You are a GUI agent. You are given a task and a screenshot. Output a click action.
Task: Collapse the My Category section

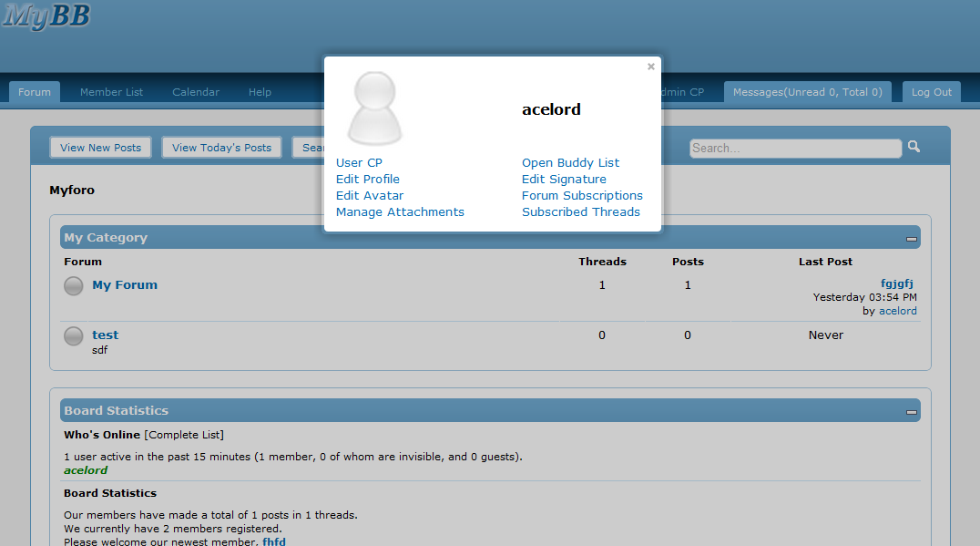[911, 239]
